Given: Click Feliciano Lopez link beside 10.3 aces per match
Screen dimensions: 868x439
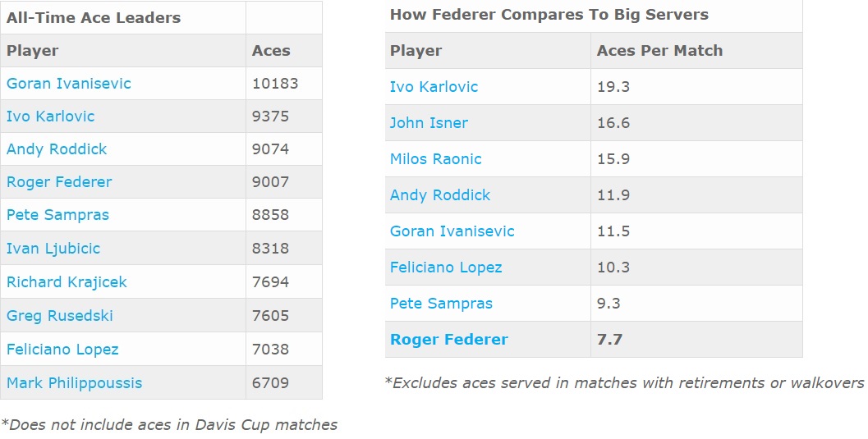Looking at the screenshot, I should click(x=446, y=268).
